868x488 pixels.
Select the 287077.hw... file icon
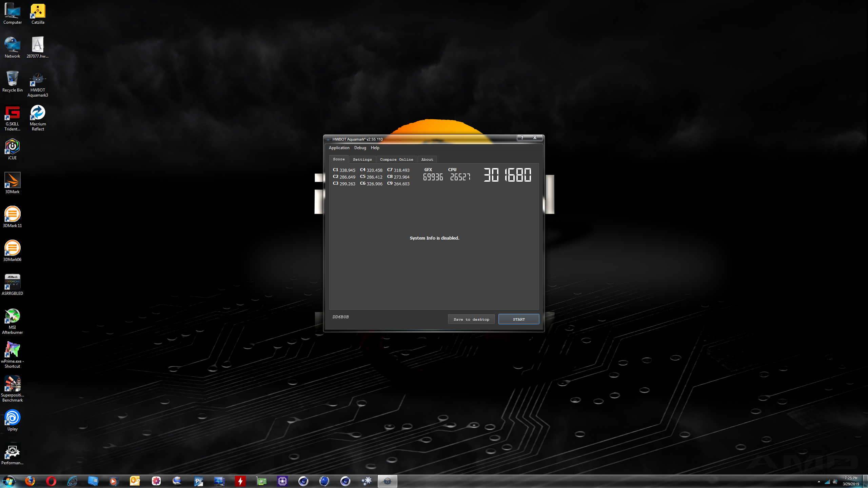coord(38,48)
